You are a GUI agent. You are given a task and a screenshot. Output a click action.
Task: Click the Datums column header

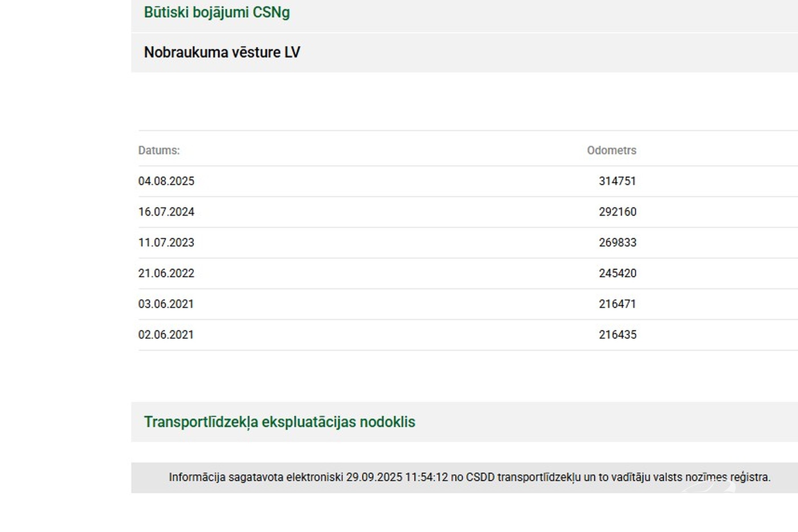point(159,150)
